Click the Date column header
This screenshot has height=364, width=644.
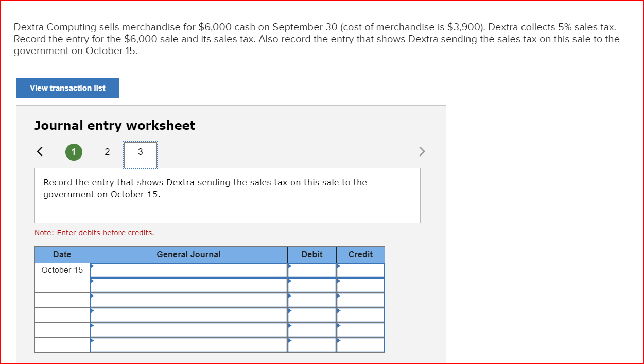coord(62,254)
